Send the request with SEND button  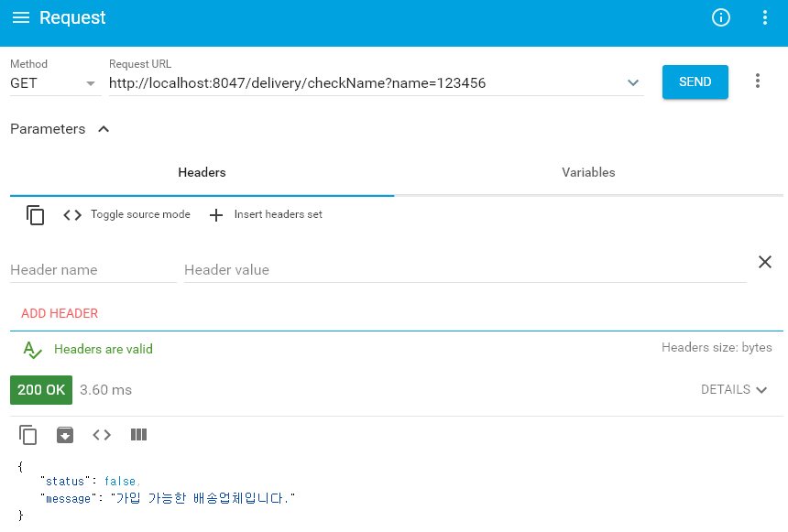[695, 81]
